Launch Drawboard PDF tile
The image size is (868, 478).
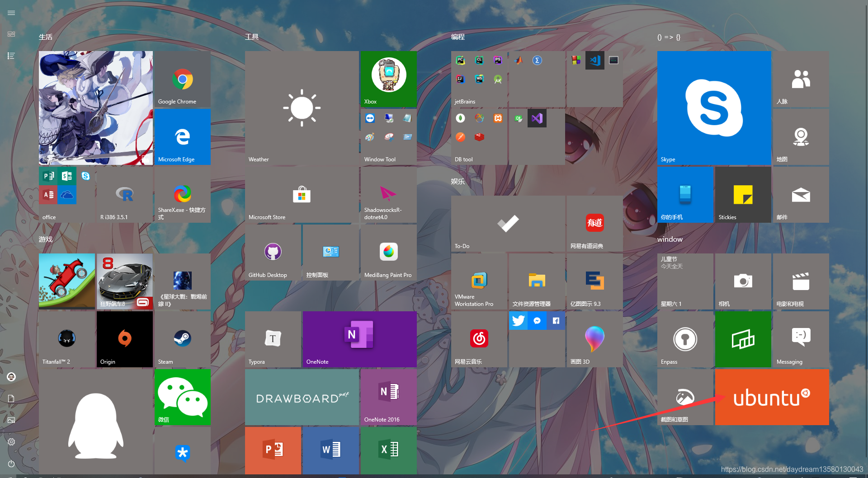coord(302,397)
